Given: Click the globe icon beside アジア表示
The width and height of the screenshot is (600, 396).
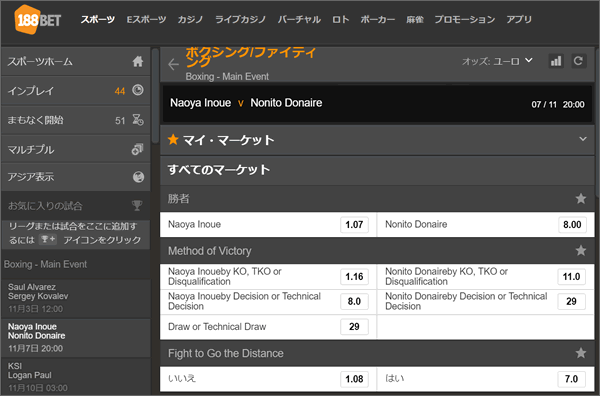Looking at the screenshot, I should point(138,177).
